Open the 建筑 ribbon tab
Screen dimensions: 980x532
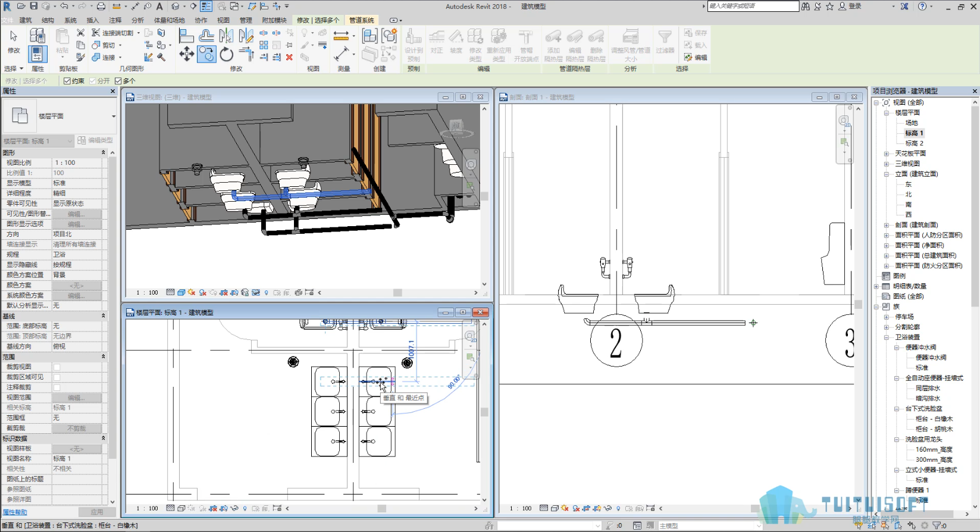coord(26,20)
